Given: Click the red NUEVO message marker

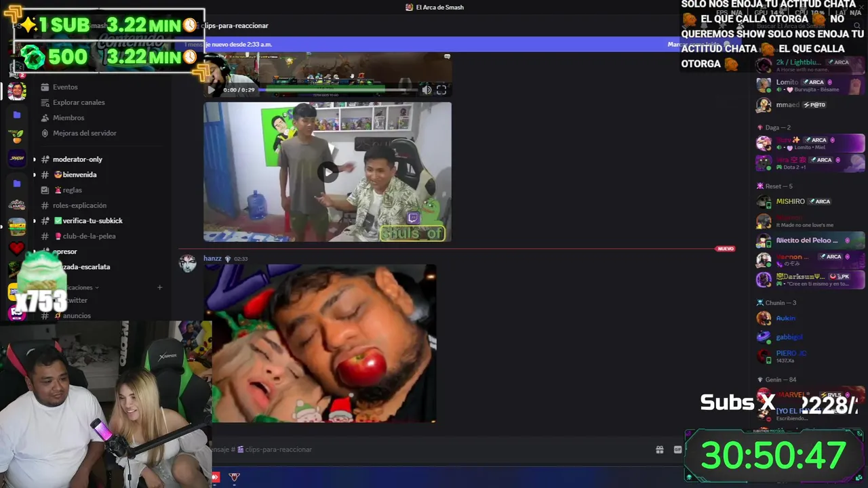Looking at the screenshot, I should (726, 249).
